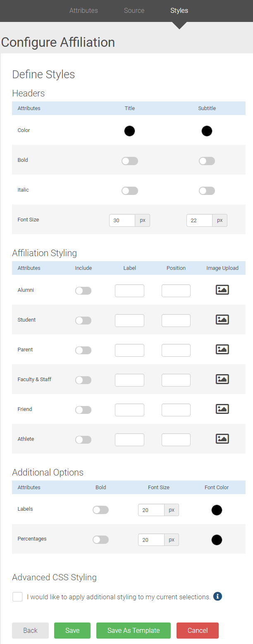Viewport: 253px width, 644px height.
Task: Enable the Student include switch
Action: click(83, 320)
